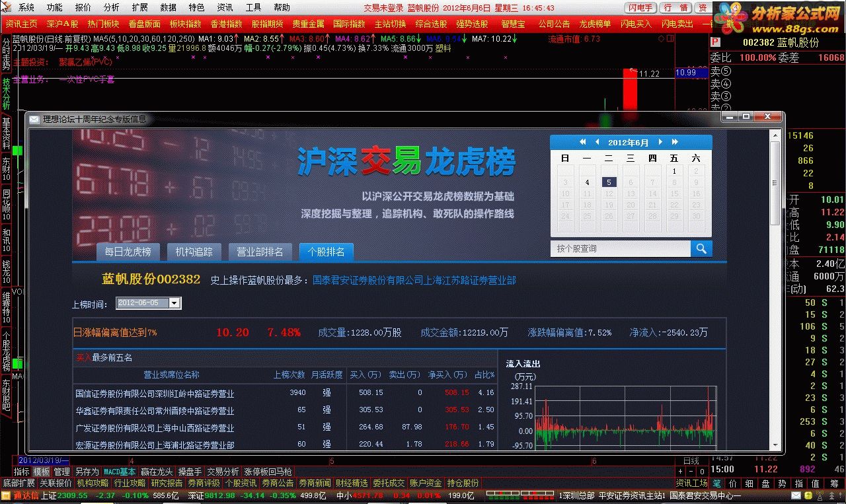Click 闪电手 button in title bar
The image size is (846, 504).
[641, 7]
